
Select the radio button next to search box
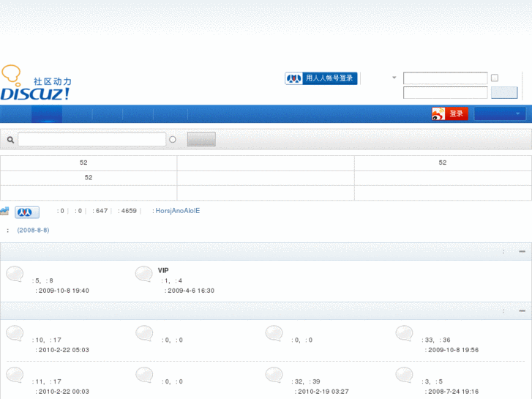point(173,140)
